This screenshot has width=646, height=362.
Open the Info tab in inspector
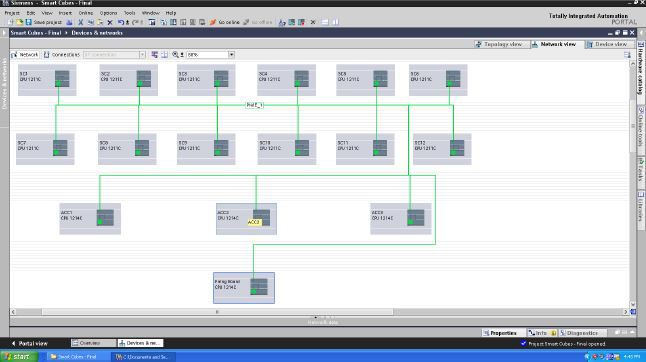click(x=541, y=333)
